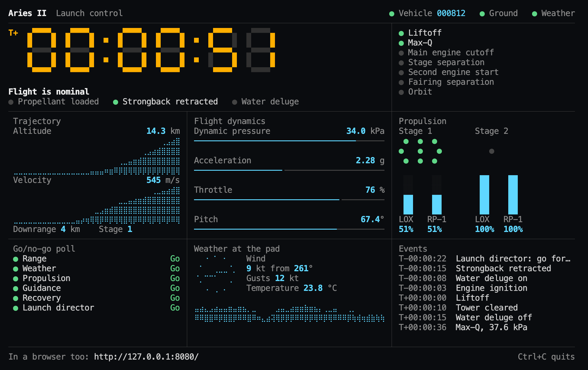The image size is (588, 370).
Task: Click the Launch director go status dot
Action: [x=15, y=308]
